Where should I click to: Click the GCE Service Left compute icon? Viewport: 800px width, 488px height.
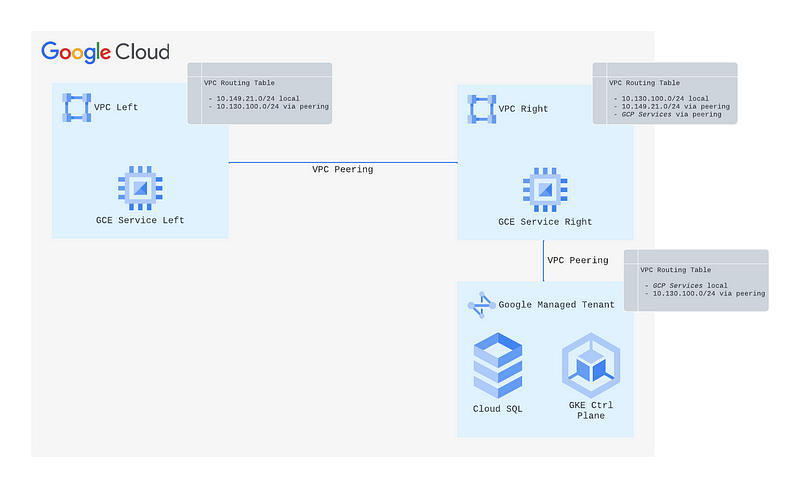tap(140, 188)
